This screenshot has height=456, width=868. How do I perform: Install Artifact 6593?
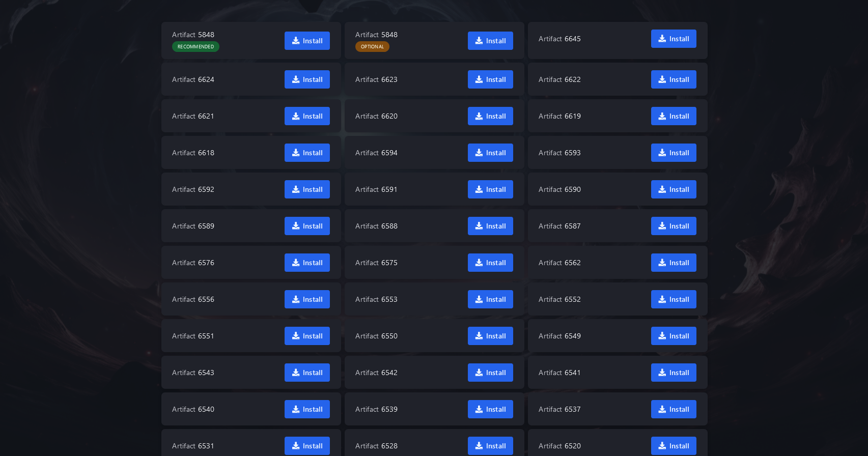[x=674, y=153]
